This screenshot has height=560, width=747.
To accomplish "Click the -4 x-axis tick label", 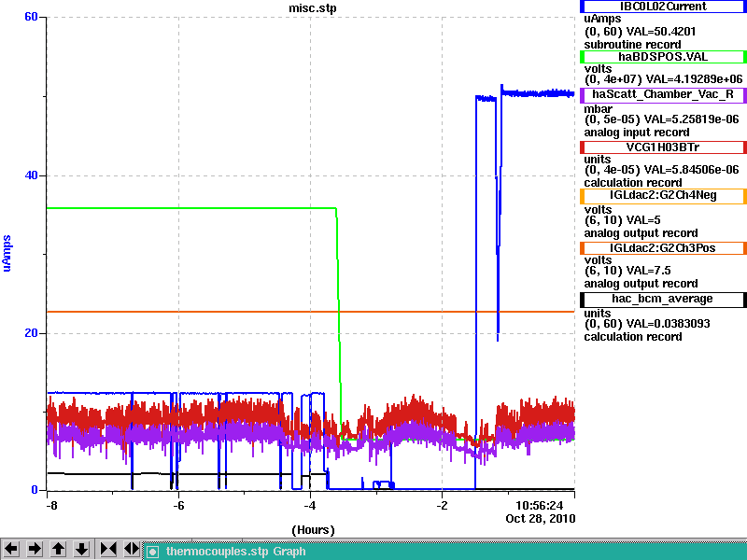I will pyautogui.click(x=310, y=505).
